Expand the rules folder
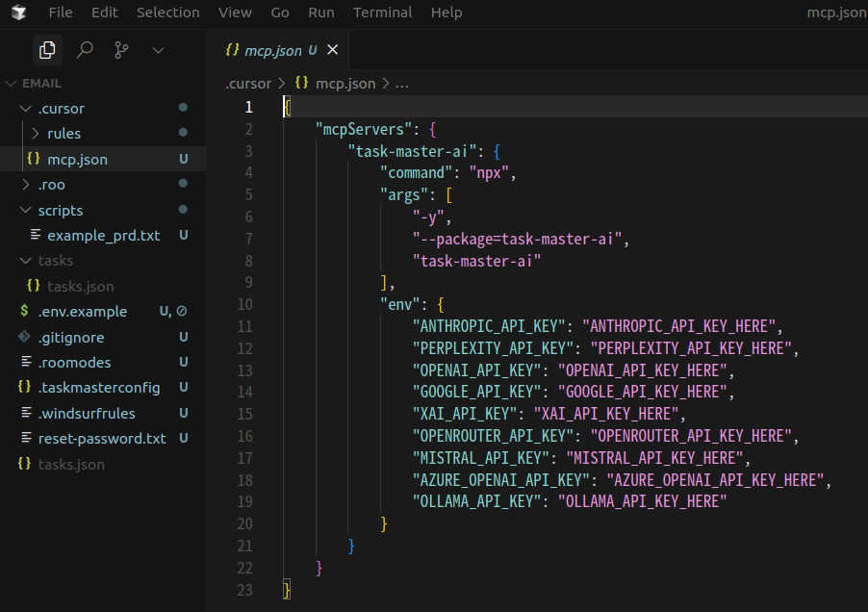Screen dimensions: 868x612 point(103,134)
